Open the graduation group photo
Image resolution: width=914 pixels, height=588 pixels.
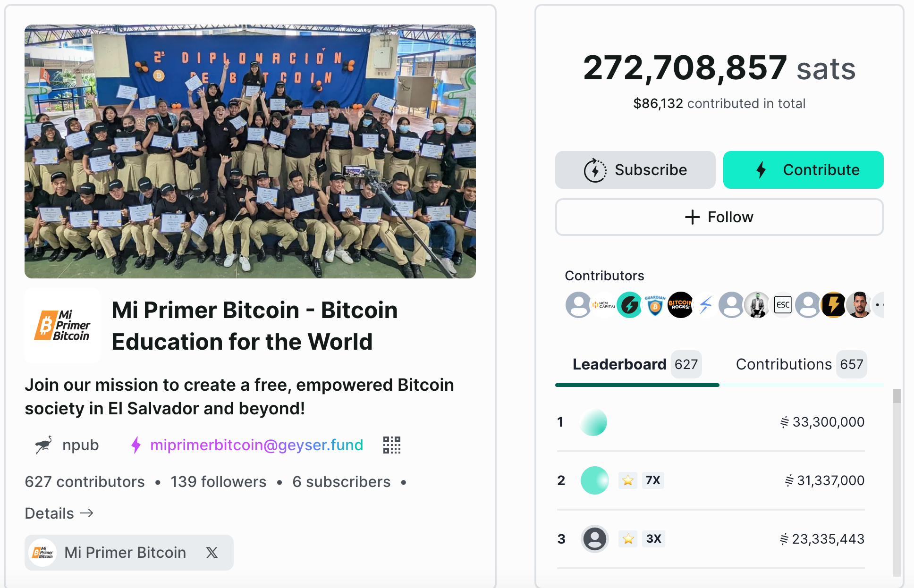tap(250, 151)
